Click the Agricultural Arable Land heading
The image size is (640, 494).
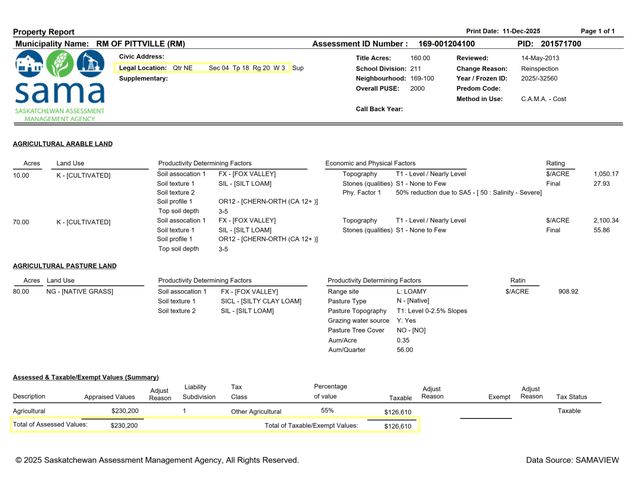click(x=63, y=144)
